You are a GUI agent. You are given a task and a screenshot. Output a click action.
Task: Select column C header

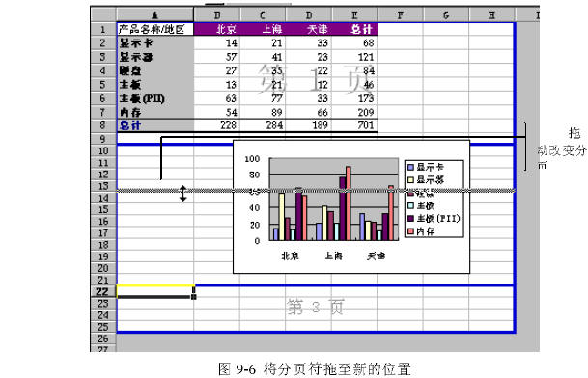[x=263, y=15]
